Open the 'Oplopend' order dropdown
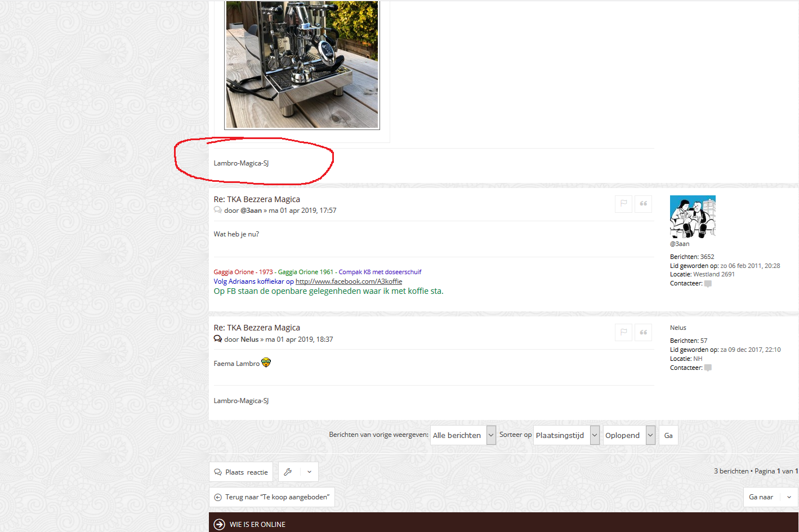799x532 pixels. 629,435
